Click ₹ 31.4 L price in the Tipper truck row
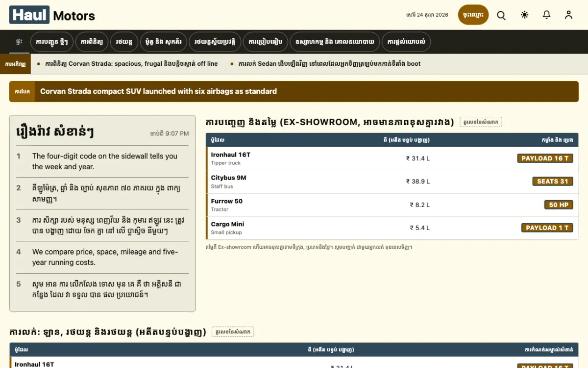The width and height of the screenshot is (588, 368). 418,158
